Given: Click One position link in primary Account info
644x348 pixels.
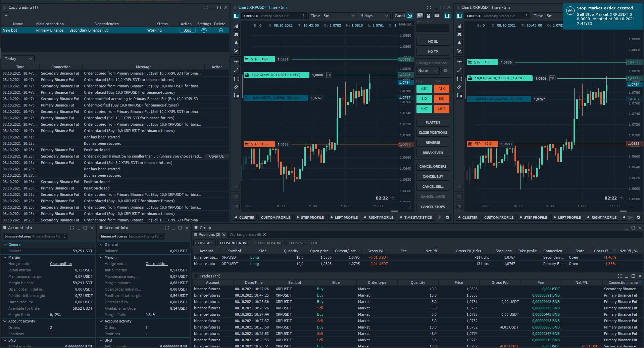Looking at the screenshot, I should coord(61,264).
